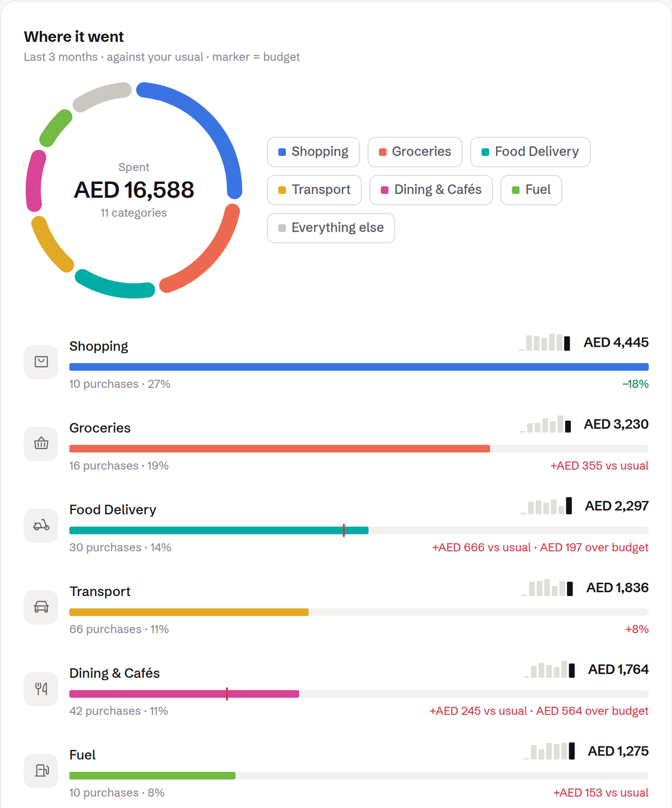The image size is (672, 808).
Task: Click '66 purchases · 11%' text
Action: pos(119,629)
